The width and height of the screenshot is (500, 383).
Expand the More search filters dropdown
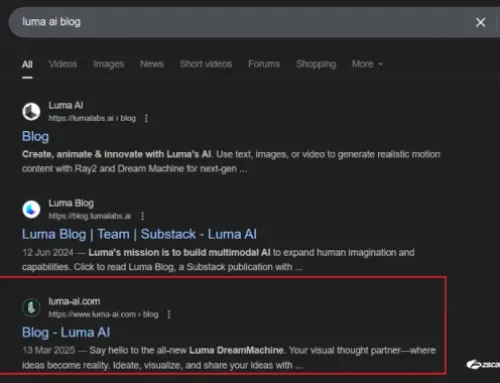click(367, 64)
